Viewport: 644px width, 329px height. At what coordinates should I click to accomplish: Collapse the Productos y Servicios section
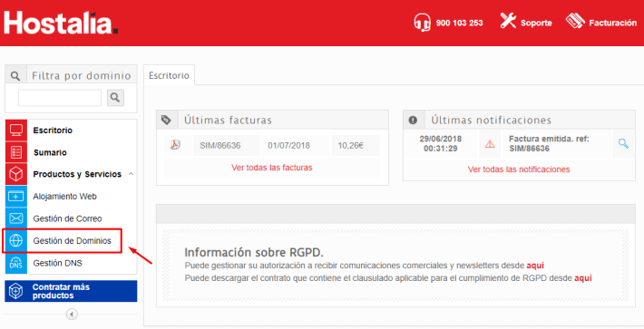pyautogui.click(x=131, y=174)
